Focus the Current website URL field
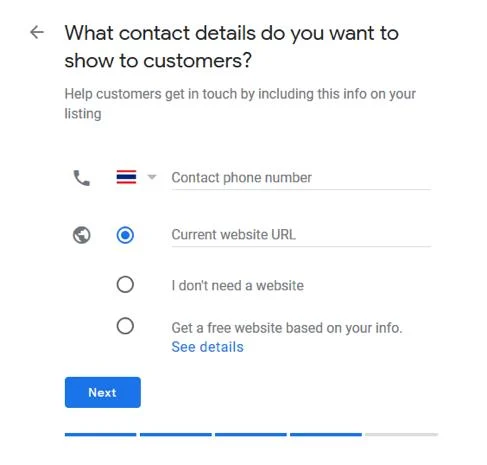The image size is (487, 465). click(x=301, y=235)
